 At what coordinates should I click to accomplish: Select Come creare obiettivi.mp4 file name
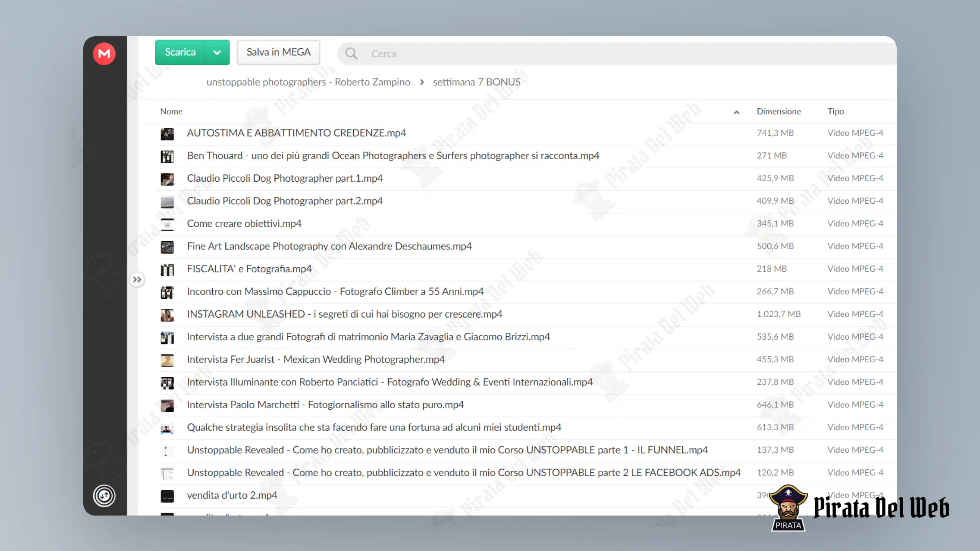click(x=244, y=224)
